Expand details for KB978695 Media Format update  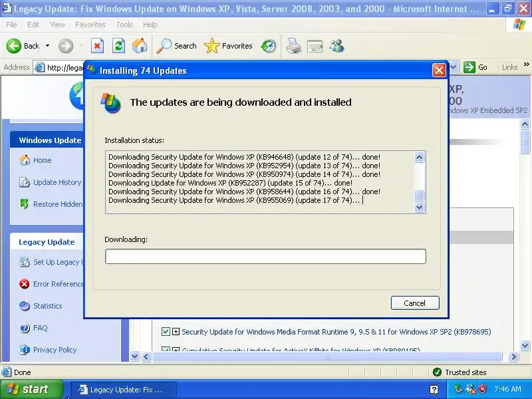click(176, 331)
